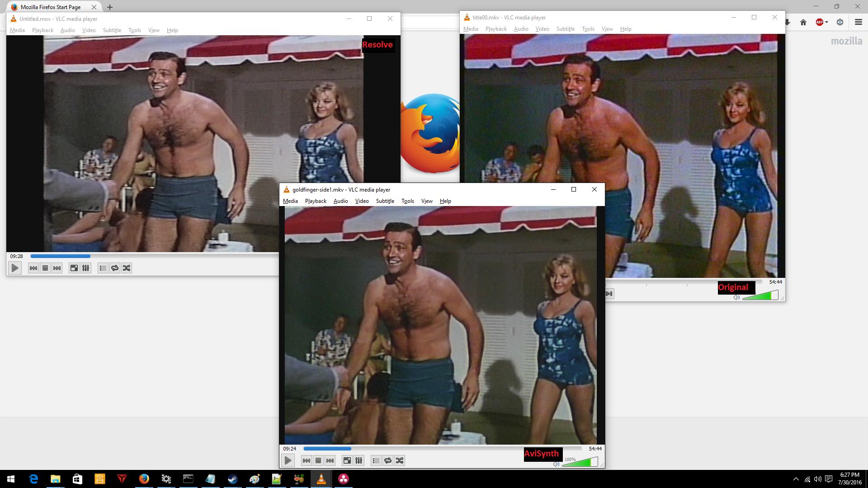
Task: Toggle fullscreen in Untitled.mov window
Action: [x=74, y=268]
